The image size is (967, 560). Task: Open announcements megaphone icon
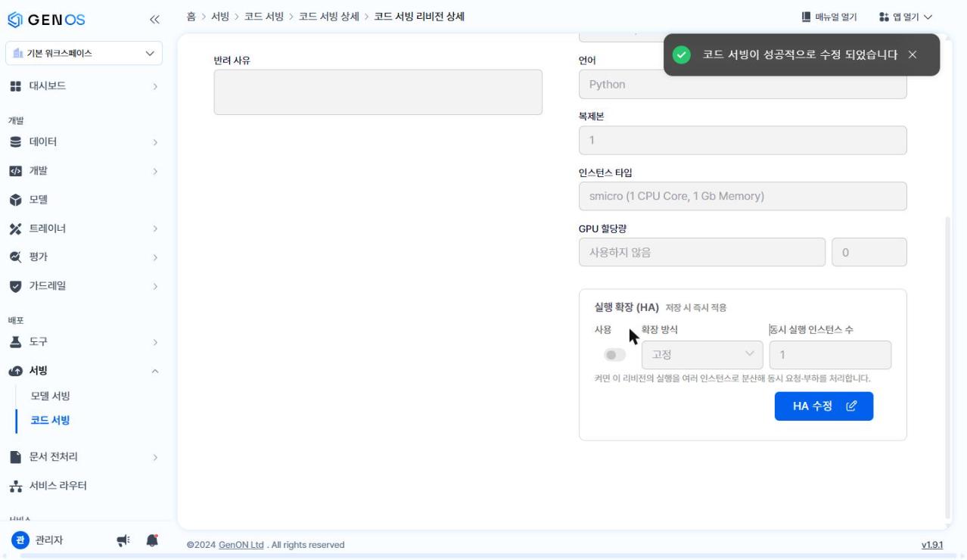click(123, 540)
